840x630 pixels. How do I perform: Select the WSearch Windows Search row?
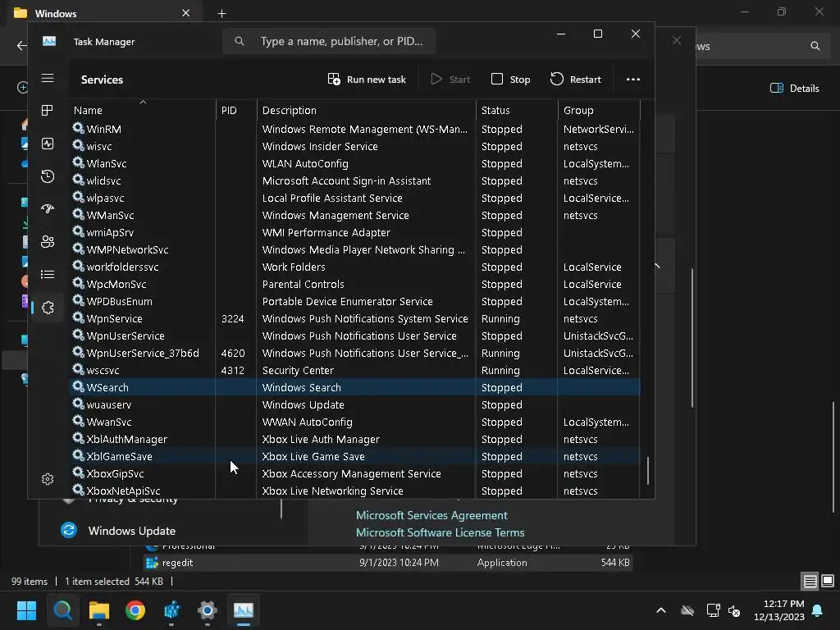pyautogui.click(x=354, y=387)
